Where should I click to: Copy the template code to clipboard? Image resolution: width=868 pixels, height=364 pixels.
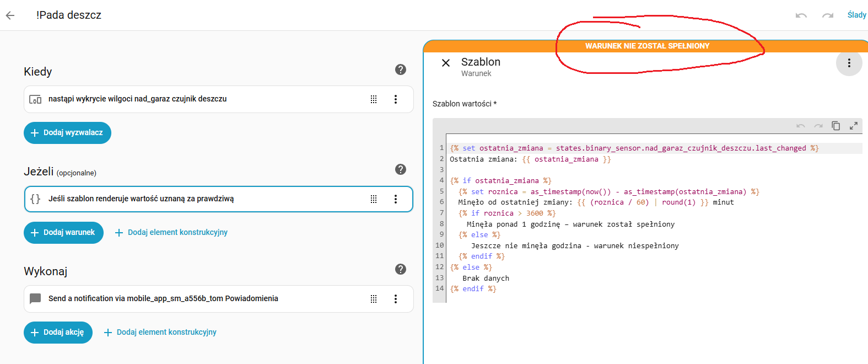[x=835, y=126]
